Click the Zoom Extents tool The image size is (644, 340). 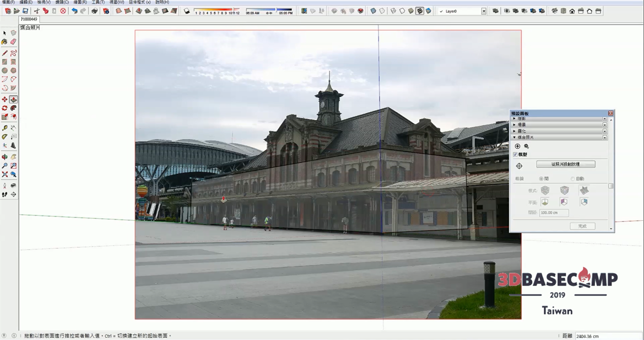pos(5,174)
